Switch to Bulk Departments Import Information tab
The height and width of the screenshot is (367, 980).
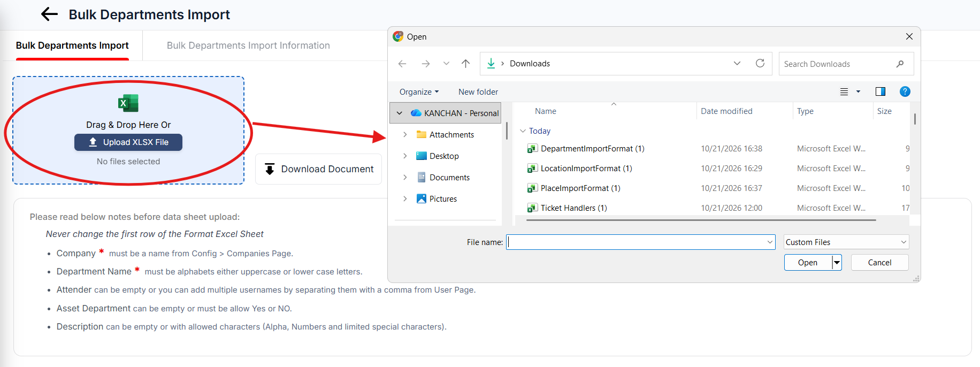(248, 45)
